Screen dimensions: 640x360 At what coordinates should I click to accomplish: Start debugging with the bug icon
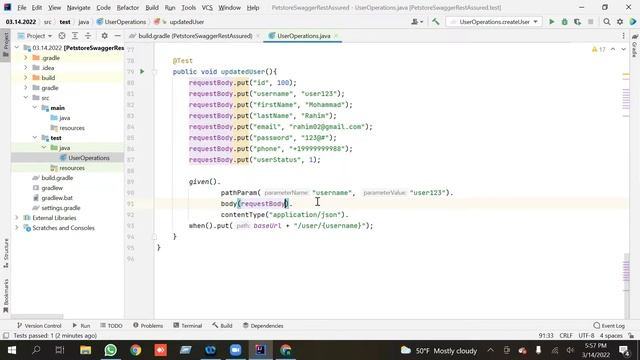click(564, 22)
